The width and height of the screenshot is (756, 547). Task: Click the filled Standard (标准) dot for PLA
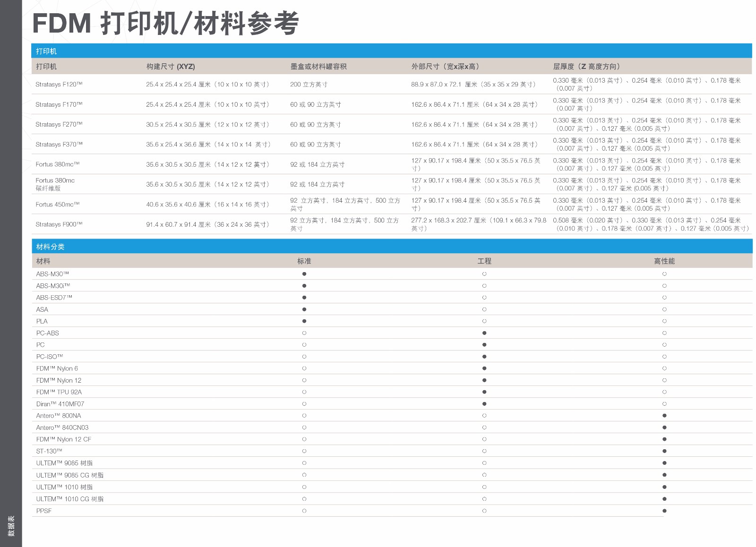[x=304, y=321]
